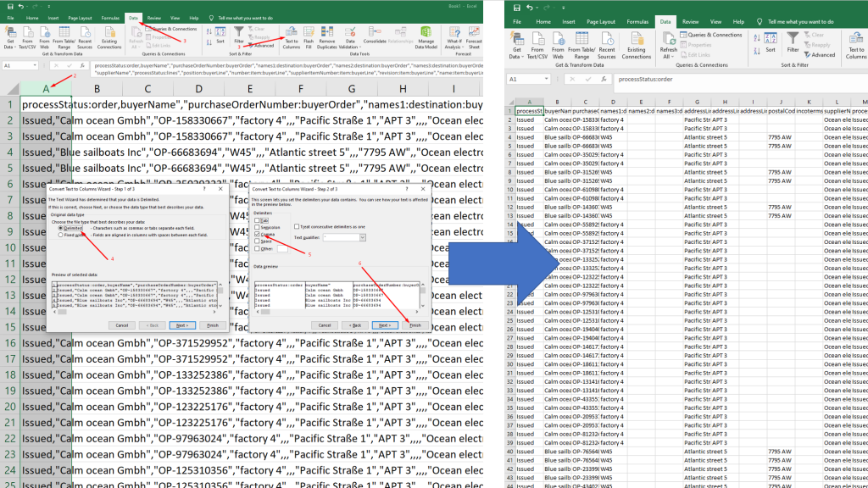Click Save icon in right window title bar
Screen dimensions: 868x488
[516, 8]
